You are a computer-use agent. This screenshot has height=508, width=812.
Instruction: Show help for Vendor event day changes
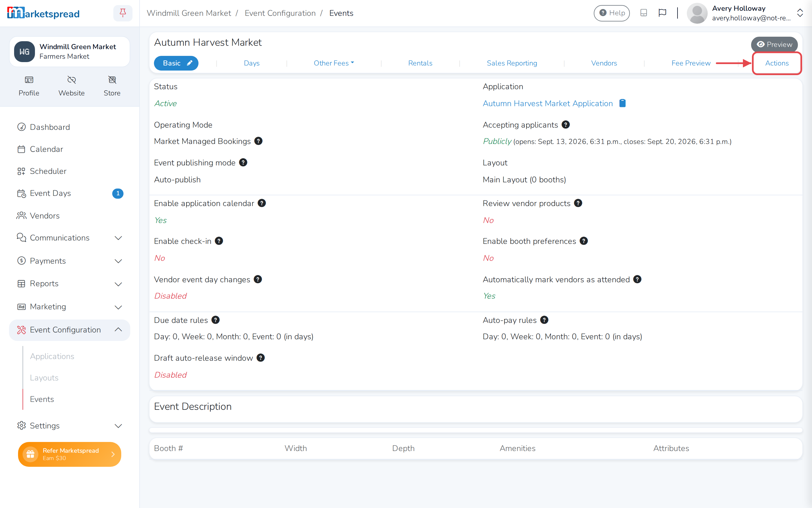point(258,279)
